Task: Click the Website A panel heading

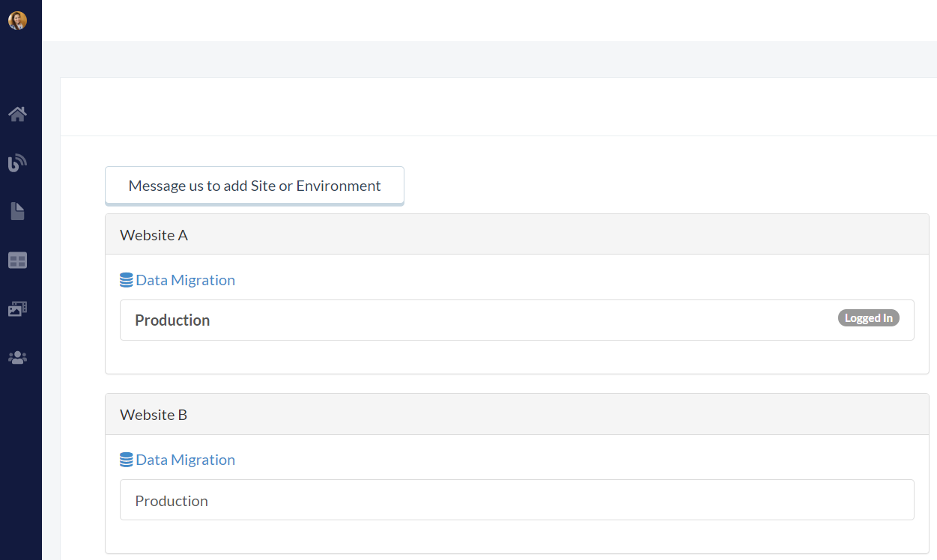Action: pos(517,234)
